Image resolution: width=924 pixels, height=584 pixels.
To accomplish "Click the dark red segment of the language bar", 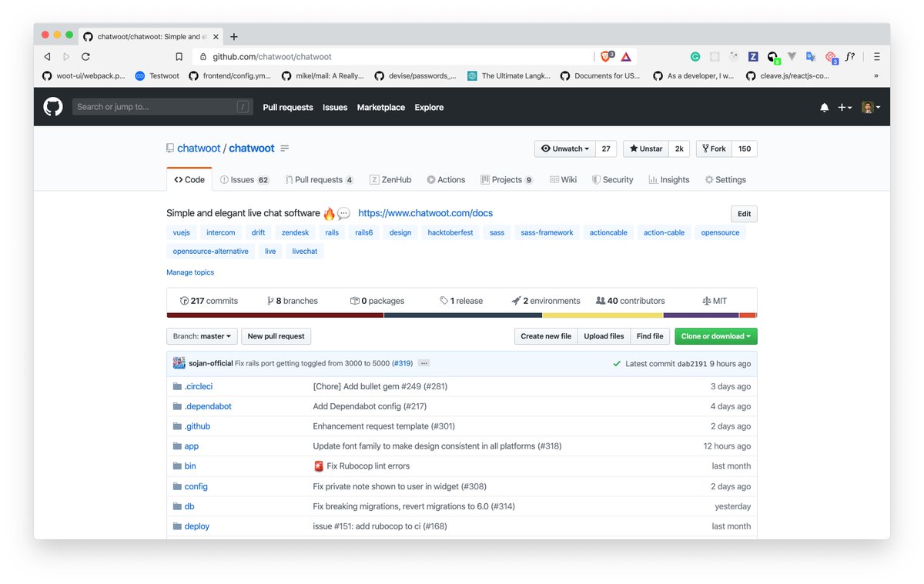I will click(276, 315).
